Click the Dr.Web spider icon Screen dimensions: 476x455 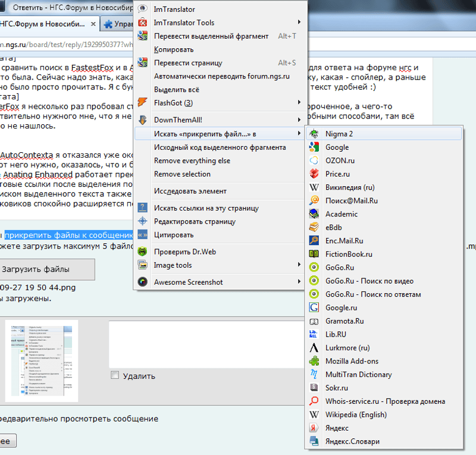point(143,252)
